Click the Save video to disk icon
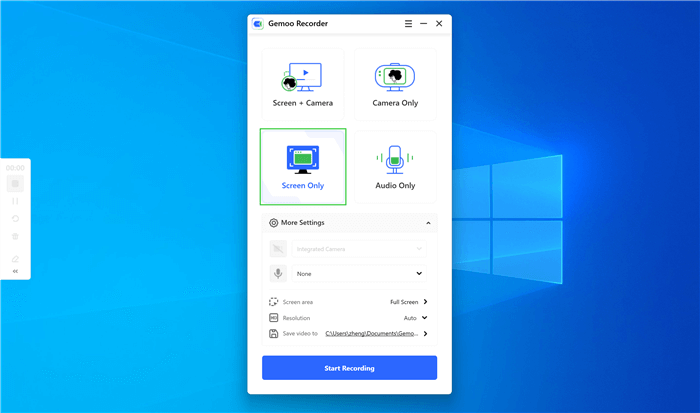 coord(273,334)
